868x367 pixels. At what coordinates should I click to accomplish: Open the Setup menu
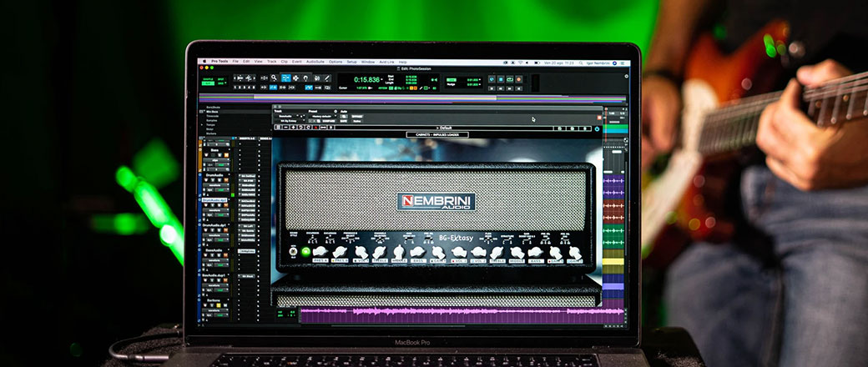[x=351, y=62]
